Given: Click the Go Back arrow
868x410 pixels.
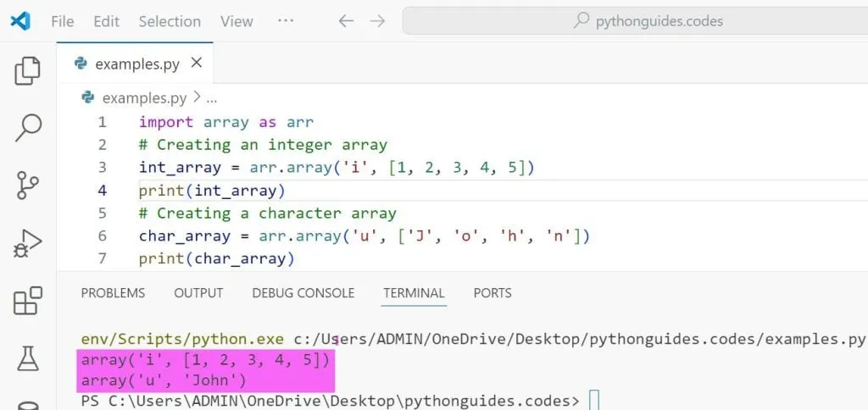Looking at the screenshot, I should pos(346,21).
